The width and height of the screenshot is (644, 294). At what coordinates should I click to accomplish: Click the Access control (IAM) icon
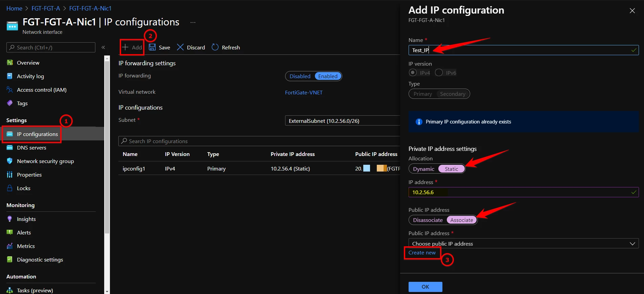[10, 90]
